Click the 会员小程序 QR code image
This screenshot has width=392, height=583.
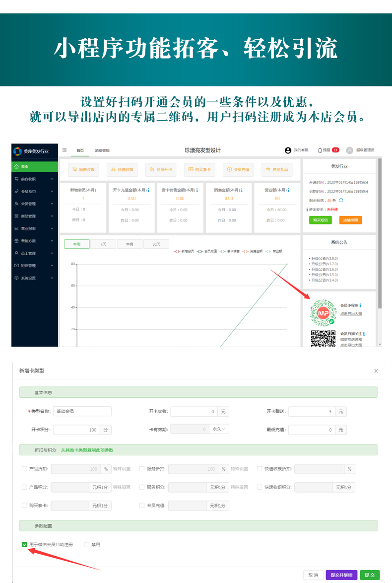(323, 312)
